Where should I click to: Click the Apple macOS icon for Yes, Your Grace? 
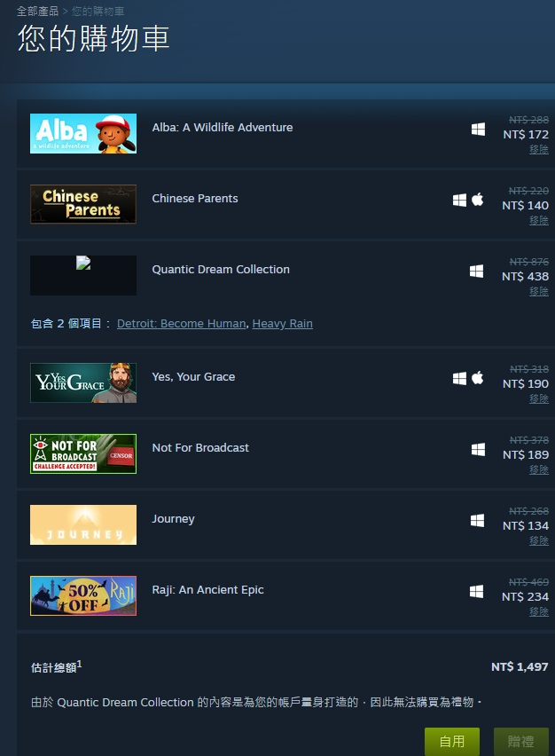pyautogui.click(x=478, y=377)
